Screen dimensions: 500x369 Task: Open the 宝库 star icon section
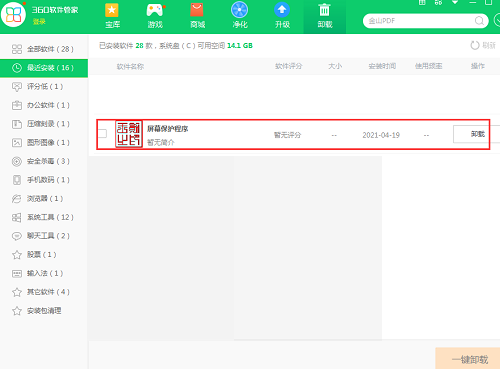pos(112,16)
